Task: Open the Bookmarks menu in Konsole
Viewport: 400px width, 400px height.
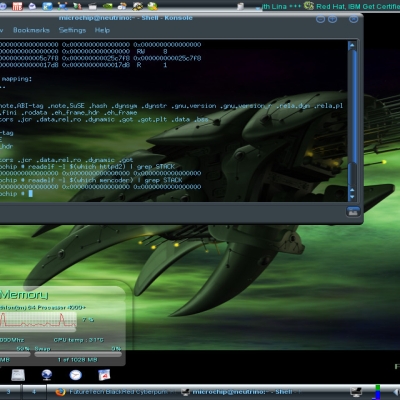Action: 31,30
